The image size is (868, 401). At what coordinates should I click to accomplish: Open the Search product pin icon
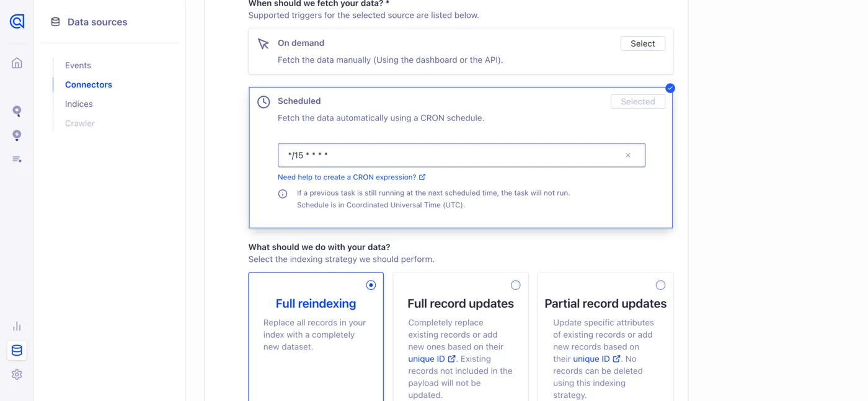pyautogui.click(x=17, y=111)
